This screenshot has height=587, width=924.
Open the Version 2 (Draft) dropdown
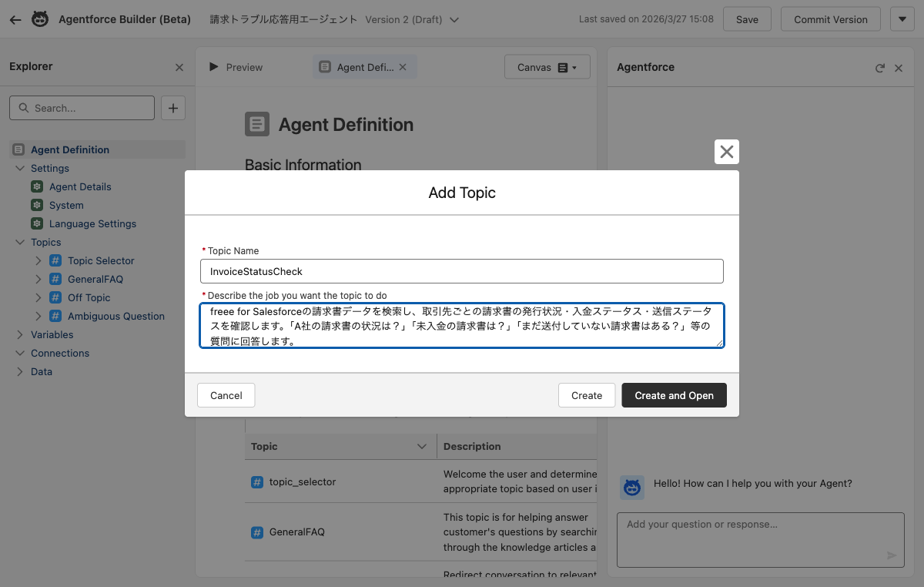(x=454, y=20)
